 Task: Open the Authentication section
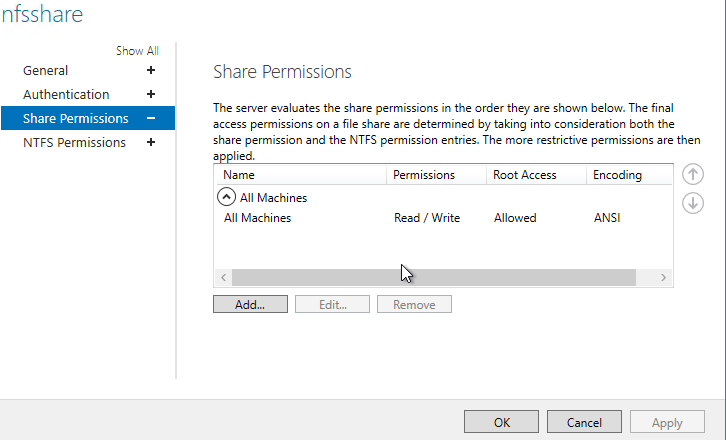point(66,94)
